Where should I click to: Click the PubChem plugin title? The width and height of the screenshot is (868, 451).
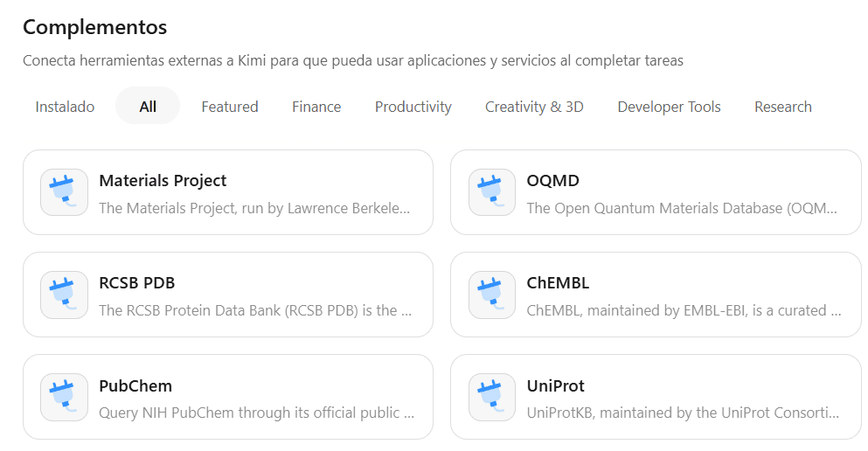pos(135,385)
